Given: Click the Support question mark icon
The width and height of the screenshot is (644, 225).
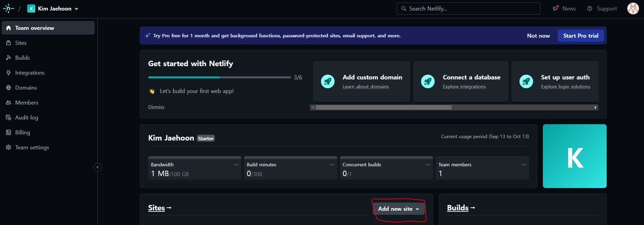Looking at the screenshot, I should pyautogui.click(x=590, y=8).
